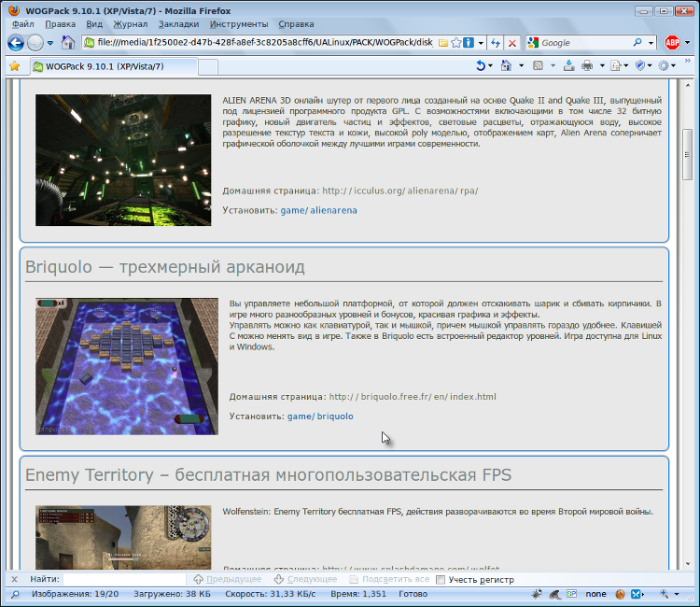Screen dimensions: 700x607
Task: Print the page with the printer icon
Action: pyautogui.click(x=587, y=65)
